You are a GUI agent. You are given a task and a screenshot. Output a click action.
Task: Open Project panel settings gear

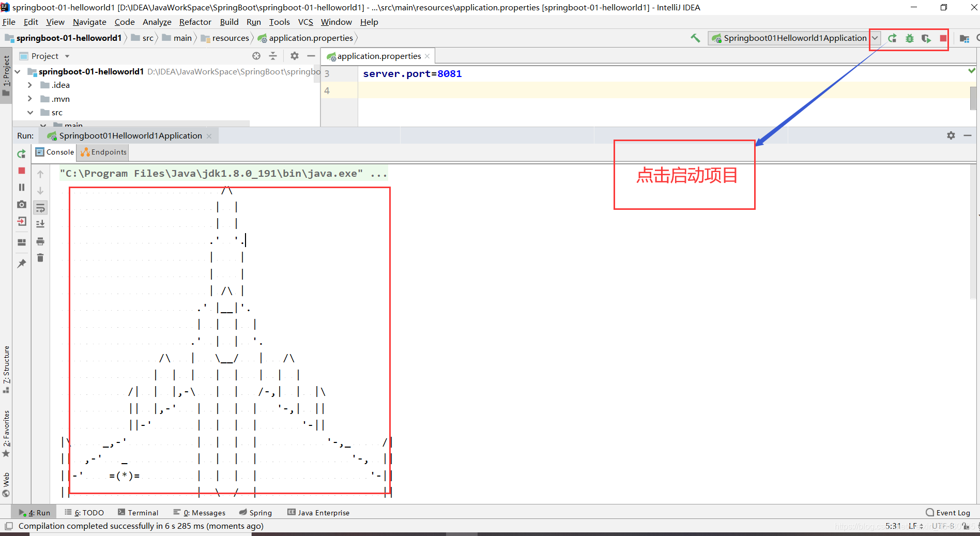click(295, 56)
